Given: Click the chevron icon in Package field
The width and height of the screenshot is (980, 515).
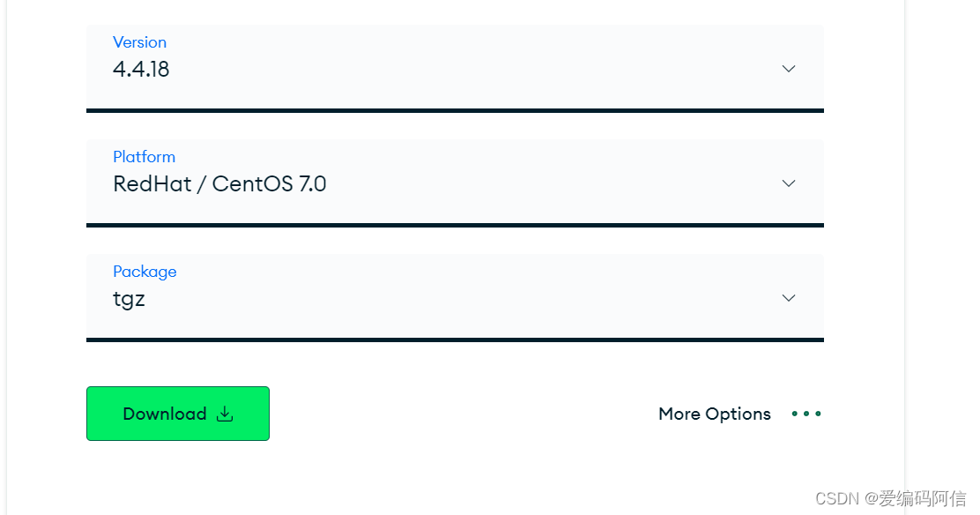Looking at the screenshot, I should (789, 298).
